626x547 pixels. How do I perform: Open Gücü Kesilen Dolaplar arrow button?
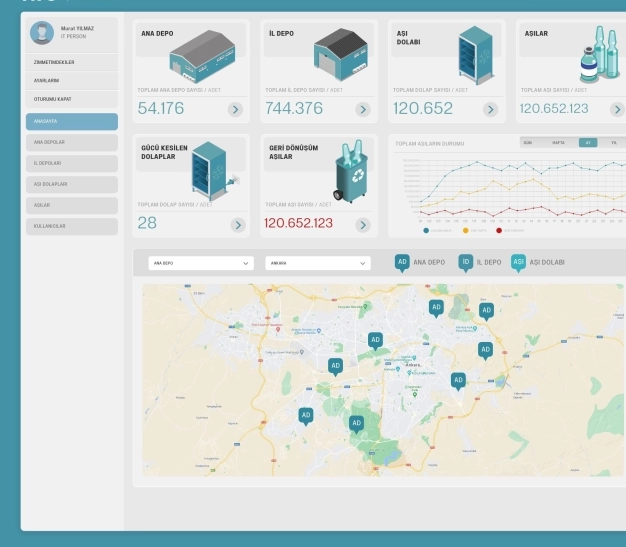[237, 225]
